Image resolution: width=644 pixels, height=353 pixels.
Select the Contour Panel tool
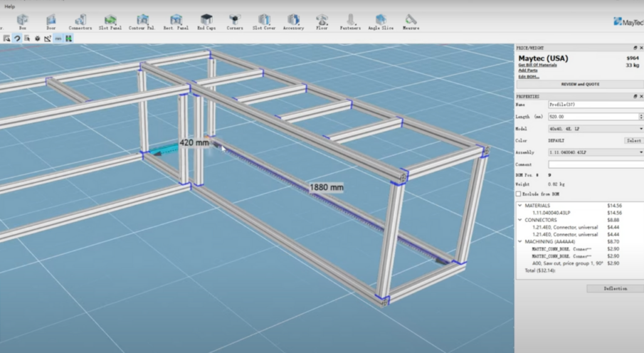[142, 22]
